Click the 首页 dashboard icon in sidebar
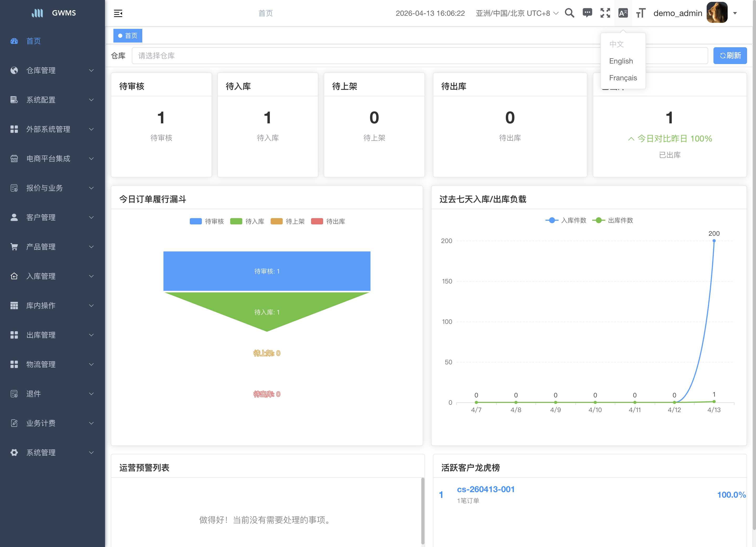Viewport: 756px width, 547px height. [x=14, y=41]
